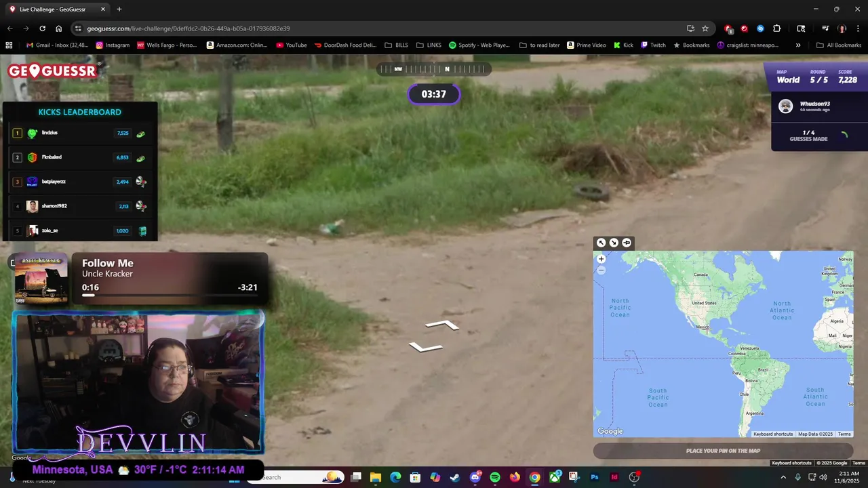868x488 pixels.
Task: Click the Whudson93 guess entry
Action: [819, 106]
